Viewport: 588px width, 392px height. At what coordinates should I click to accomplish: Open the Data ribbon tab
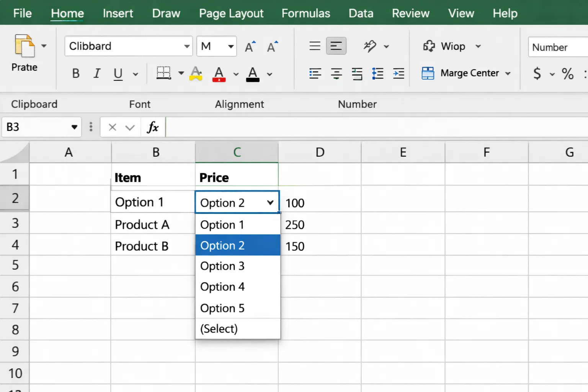(361, 13)
